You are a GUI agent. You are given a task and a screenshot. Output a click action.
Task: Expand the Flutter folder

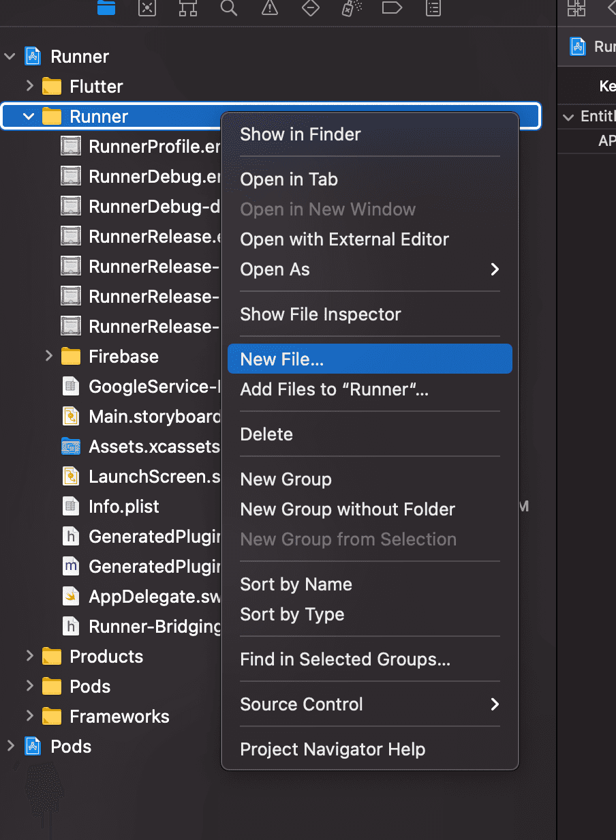[29, 87]
